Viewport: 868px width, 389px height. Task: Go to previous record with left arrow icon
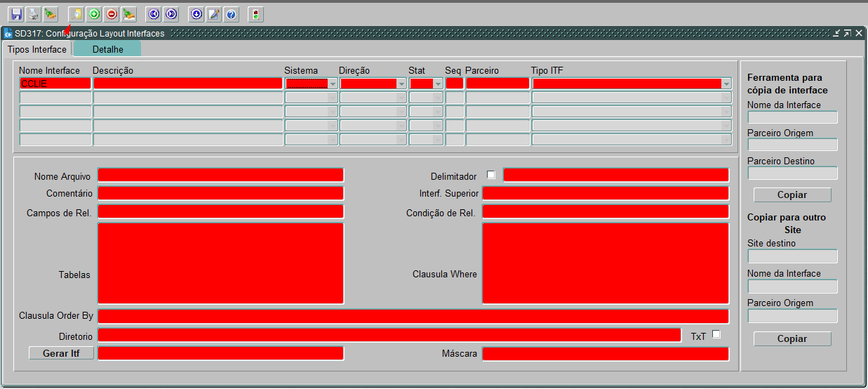click(x=154, y=14)
